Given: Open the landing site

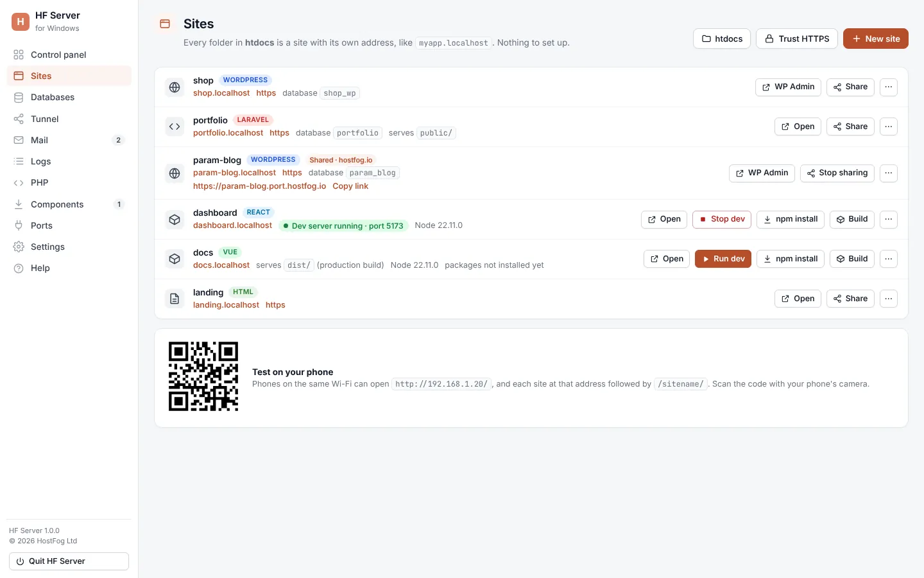Looking at the screenshot, I should (798, 299).
